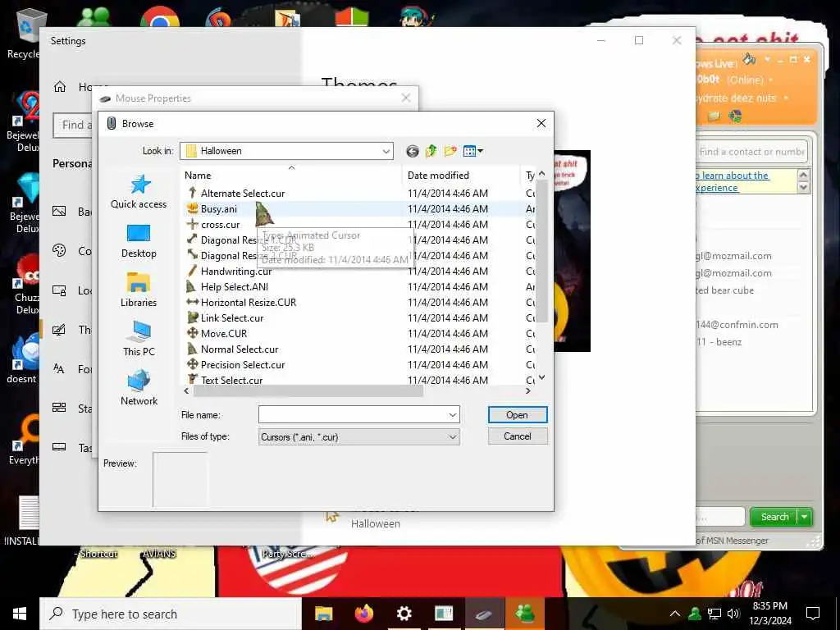Screen dimensions: 840x630
Task: Open the File name history dropdown
Action: coord(453,414)
